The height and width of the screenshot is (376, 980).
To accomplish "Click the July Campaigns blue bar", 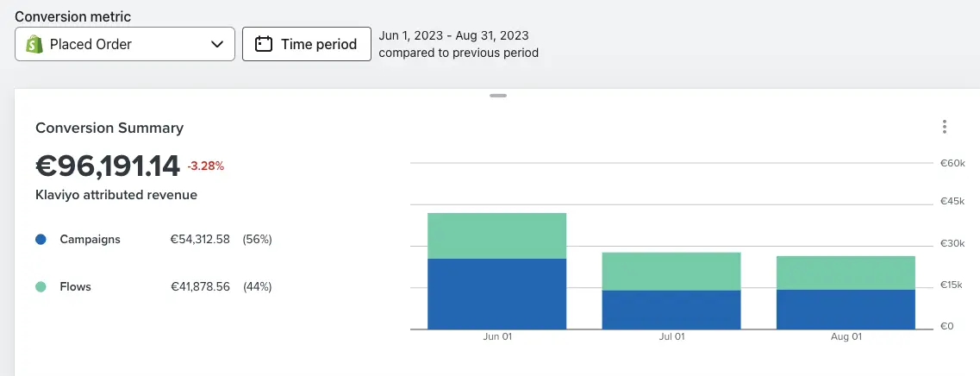I will point(671,310).
